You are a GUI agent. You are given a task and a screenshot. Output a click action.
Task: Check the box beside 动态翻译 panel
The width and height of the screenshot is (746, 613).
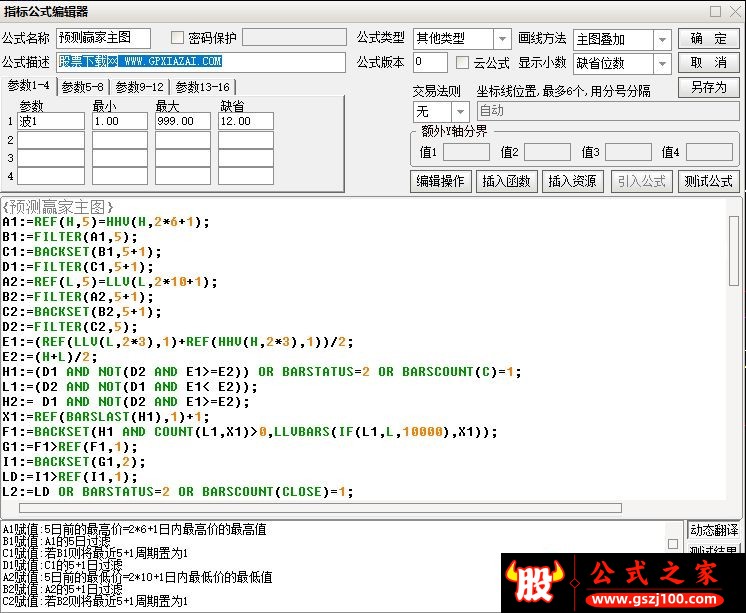point(673,544)
